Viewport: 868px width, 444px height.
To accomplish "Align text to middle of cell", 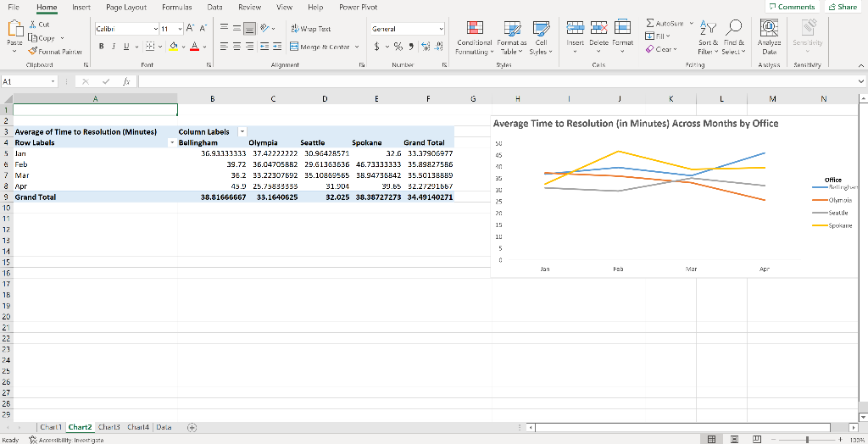I will coord(236,28).
